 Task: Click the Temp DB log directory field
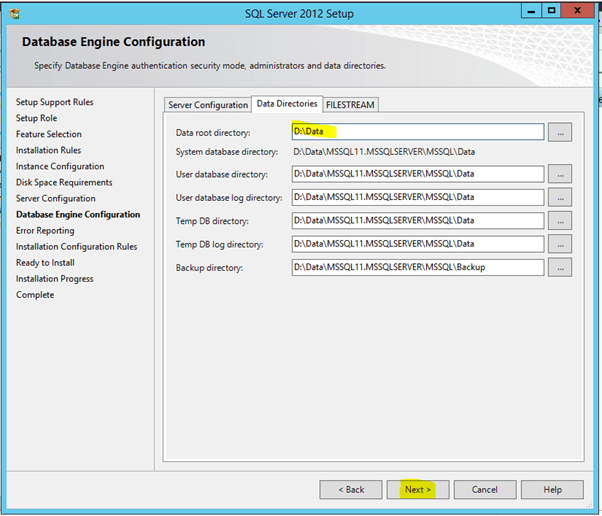[417, 244]
